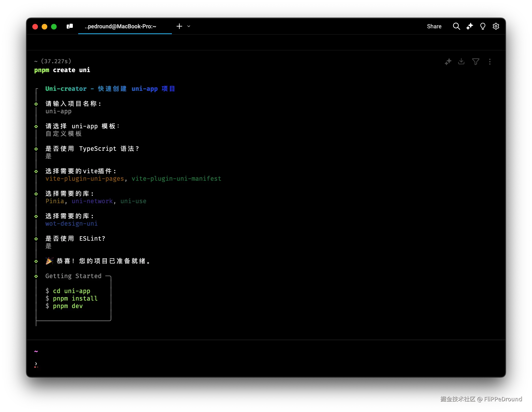Add a new tab with plus button

coord(179,26)
